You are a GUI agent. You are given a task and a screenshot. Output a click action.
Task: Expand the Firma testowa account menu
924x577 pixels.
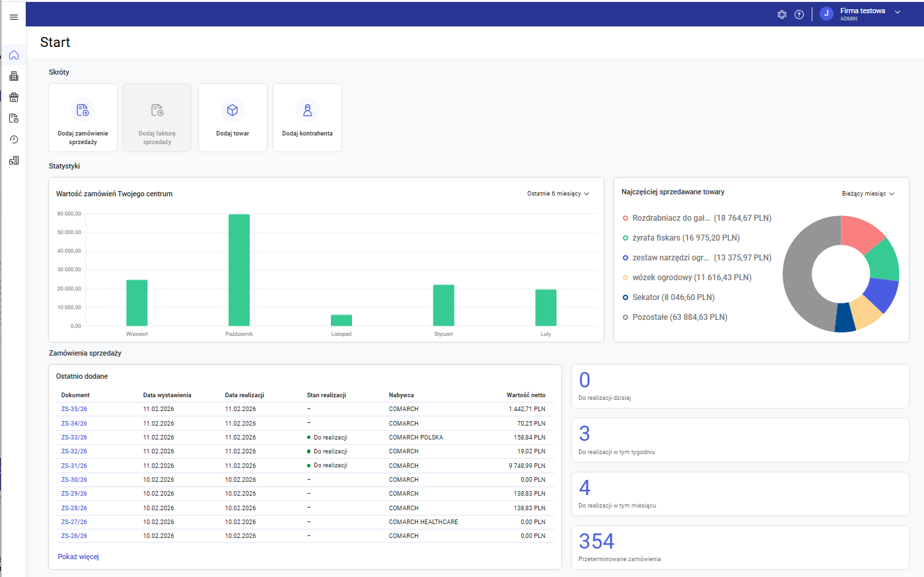pos(897,12)
